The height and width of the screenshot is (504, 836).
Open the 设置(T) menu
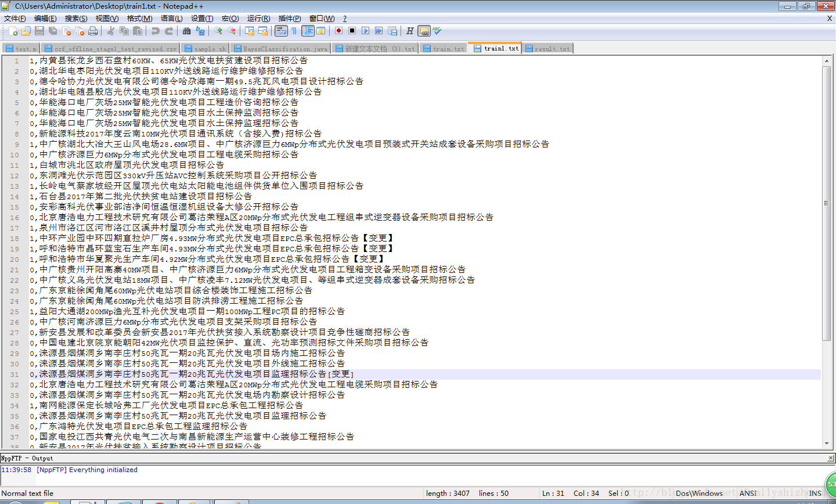(x=202, y=19)
